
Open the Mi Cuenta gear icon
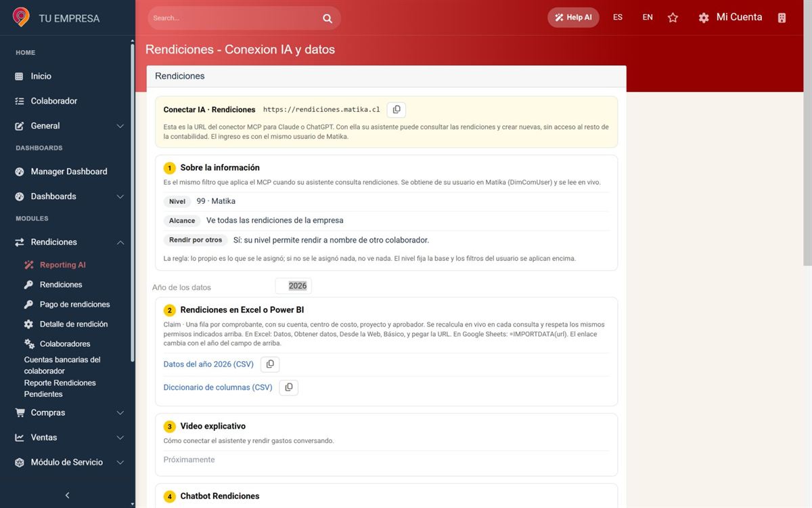click(x=704, y=18)
